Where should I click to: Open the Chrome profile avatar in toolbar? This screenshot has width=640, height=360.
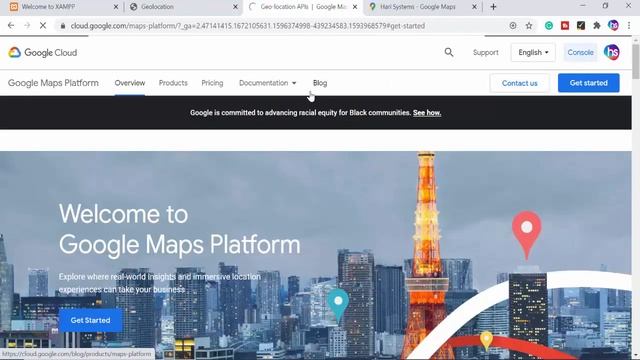coord(613,26)
